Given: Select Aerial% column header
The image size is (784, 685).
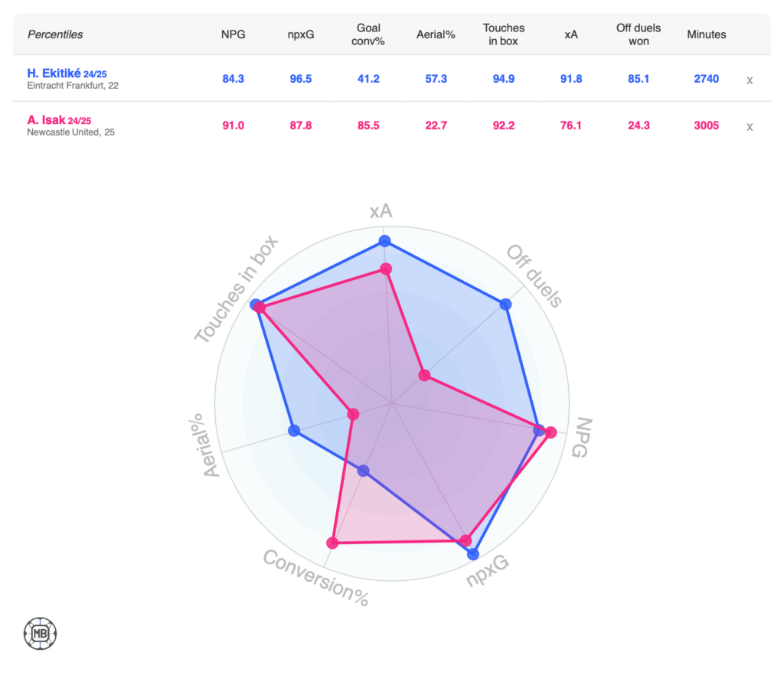Looking at the screenshot, I should [x=436, y=34].
